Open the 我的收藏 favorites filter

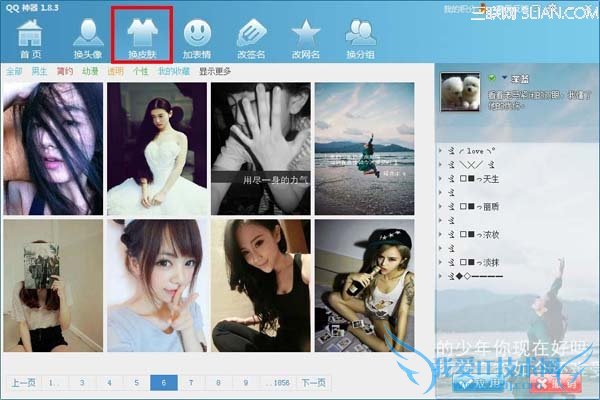tap(174, 71)
